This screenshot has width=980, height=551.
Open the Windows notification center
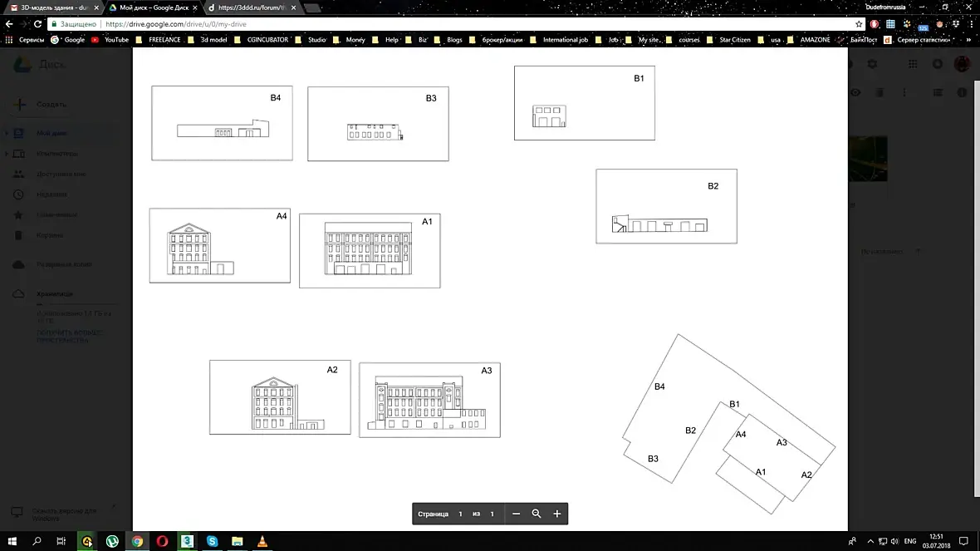point(963,541)
